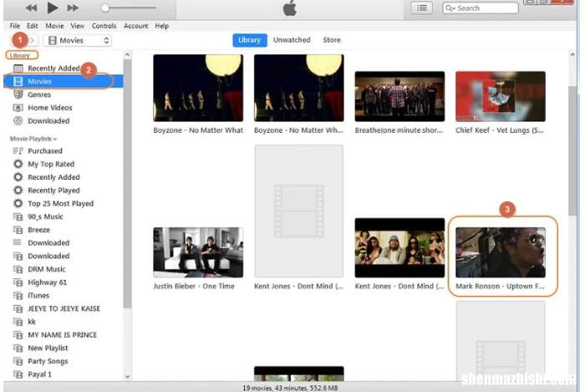
Task: Click the Genres mask icon
Action: point(18,94)
